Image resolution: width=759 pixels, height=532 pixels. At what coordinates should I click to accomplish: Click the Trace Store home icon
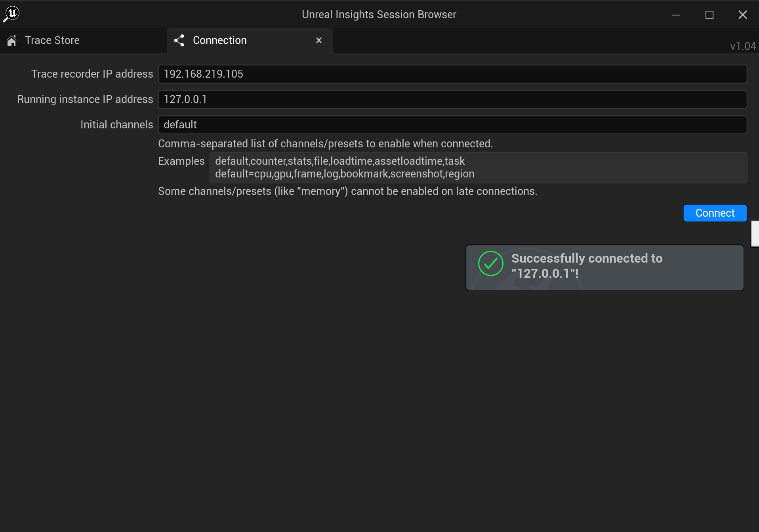tap(12, 40)
